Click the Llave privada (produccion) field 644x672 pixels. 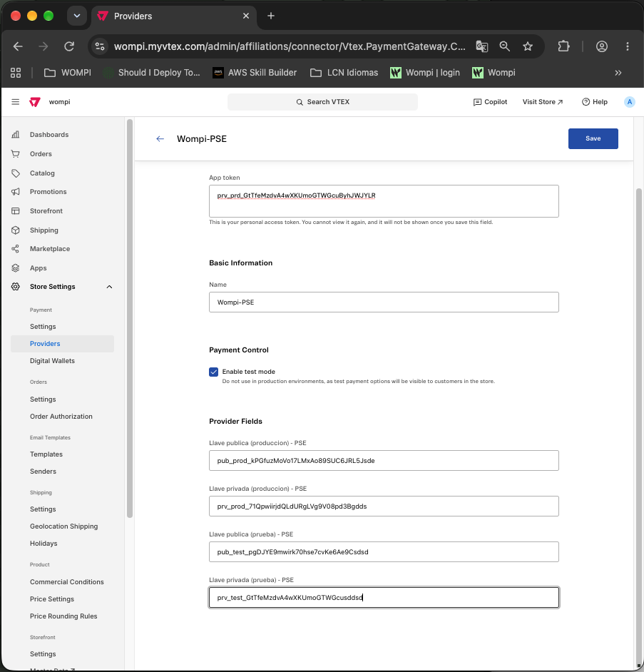pyautogui.click(x=384, y=506)
